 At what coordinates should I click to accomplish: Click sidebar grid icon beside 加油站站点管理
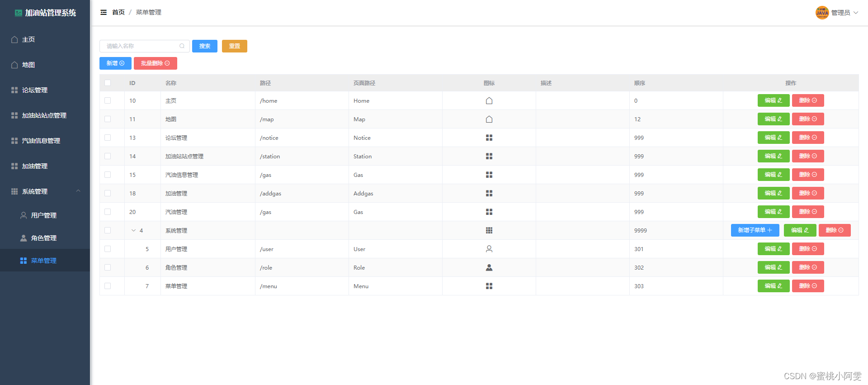pos(14,116)
